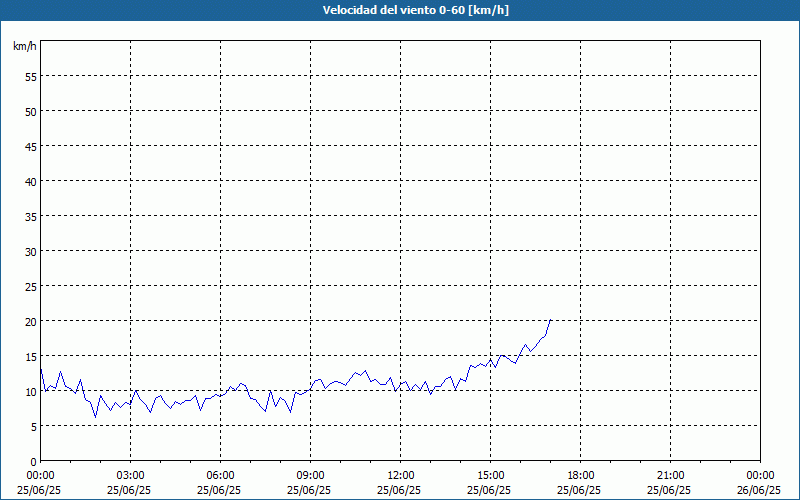Click the 0 y-axis label
The height and width of the screenshot is (500, 800).
click(34, 462)
